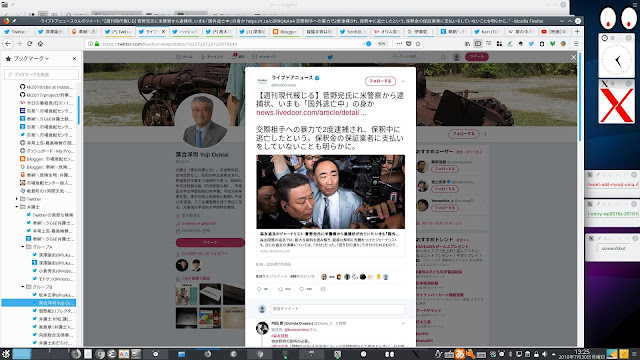Open a new browser tab with plus
The width and height of the screenshot is (640, 360).
click(x=577, y=31)
